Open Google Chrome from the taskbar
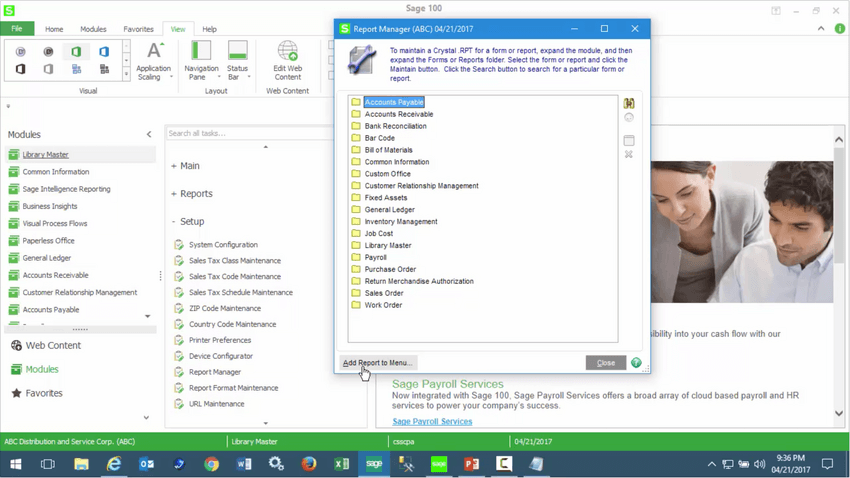This screenshot has width=850, height=478. 211,464
